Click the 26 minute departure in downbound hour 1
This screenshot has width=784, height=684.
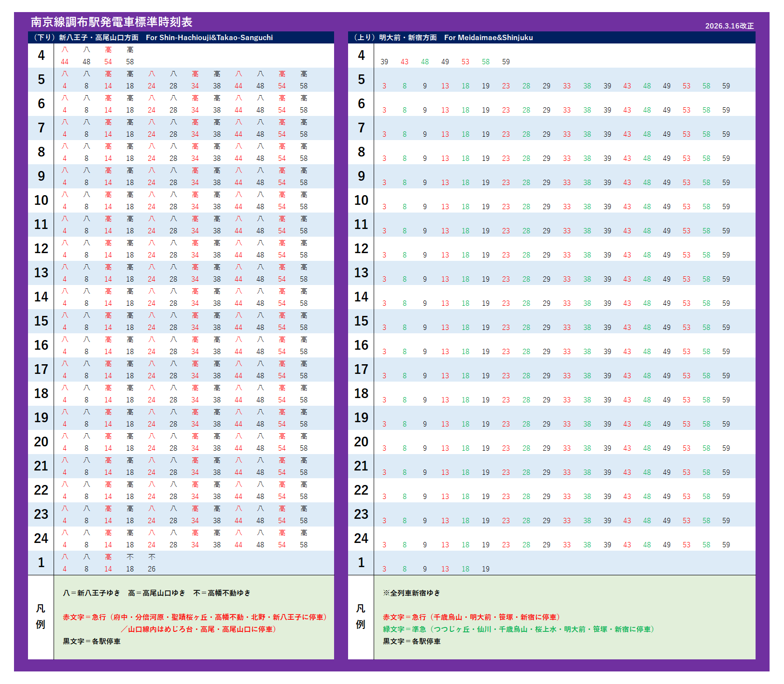(x=152, y=569)
